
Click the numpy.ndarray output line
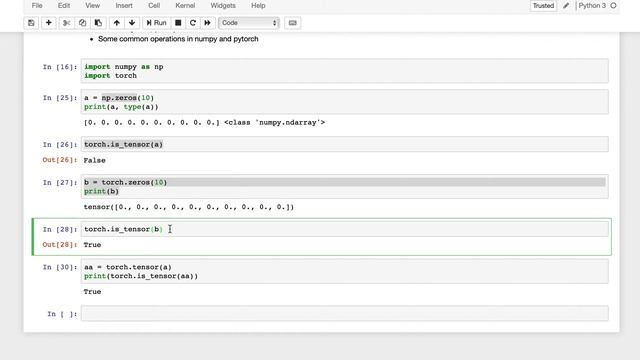[x=204, y=122]
